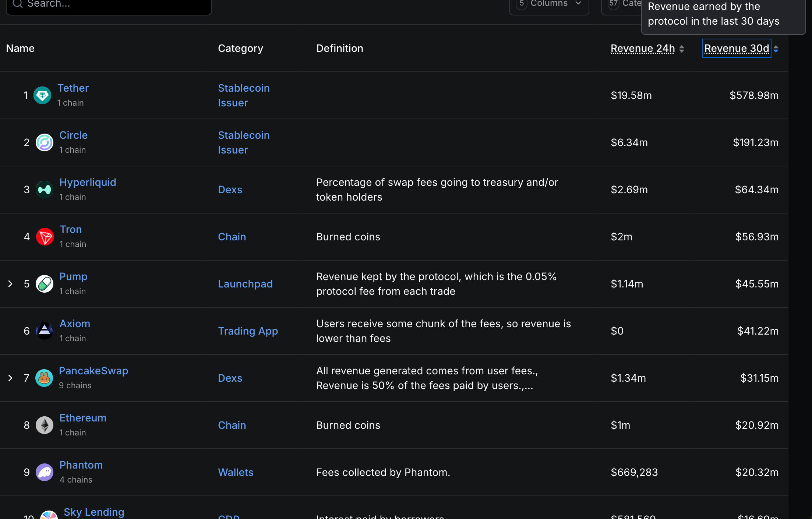Click PancakeSwap's "9 chains" label
Viewport: 812px width, 519px height.
coord(75,385)
